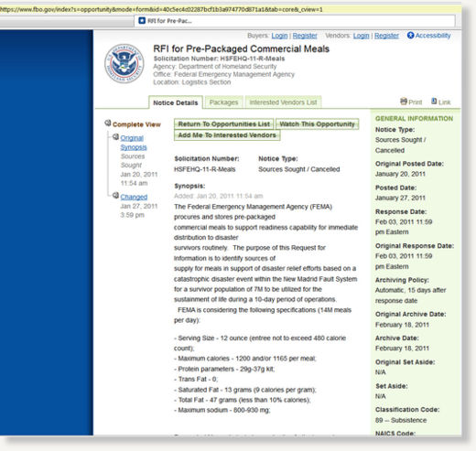
Task: Click the 'Synopsis:' label
Action: [x=189, y=186]
